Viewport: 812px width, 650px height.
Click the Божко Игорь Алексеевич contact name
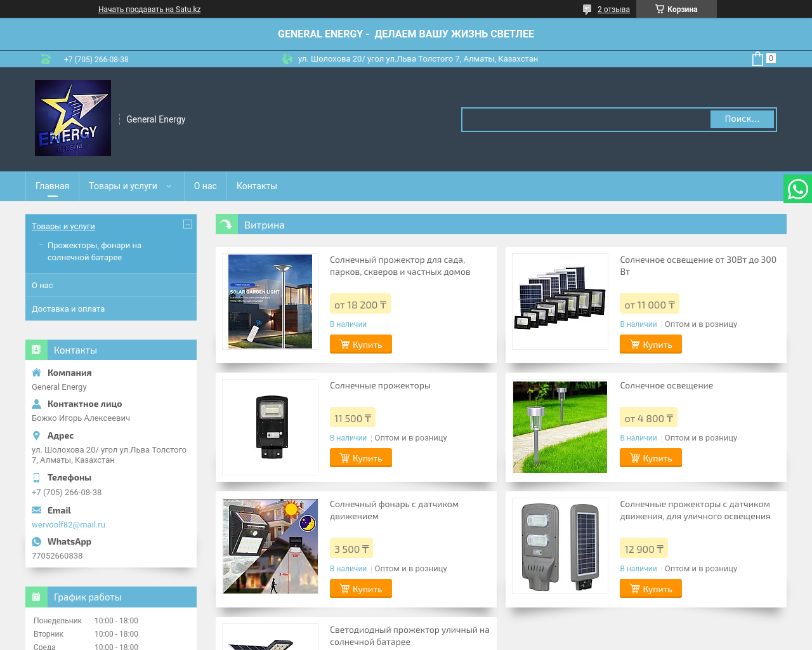pyautogui.click(x=81, y=418)
